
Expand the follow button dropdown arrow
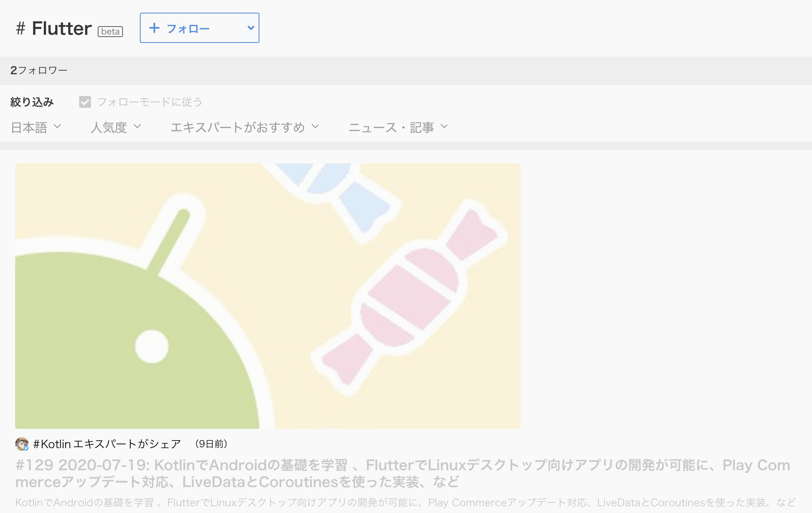tap(251, 28)
